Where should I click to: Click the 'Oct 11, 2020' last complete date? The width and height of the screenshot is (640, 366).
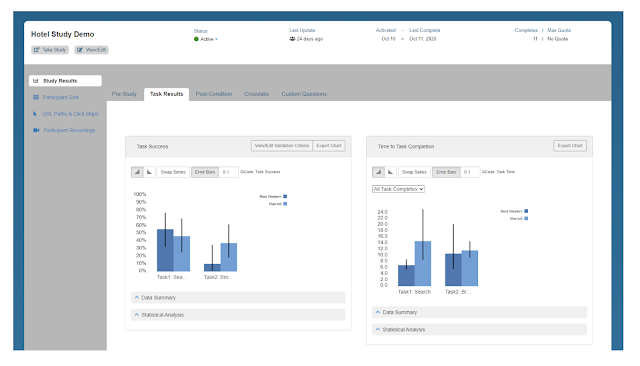422,39
